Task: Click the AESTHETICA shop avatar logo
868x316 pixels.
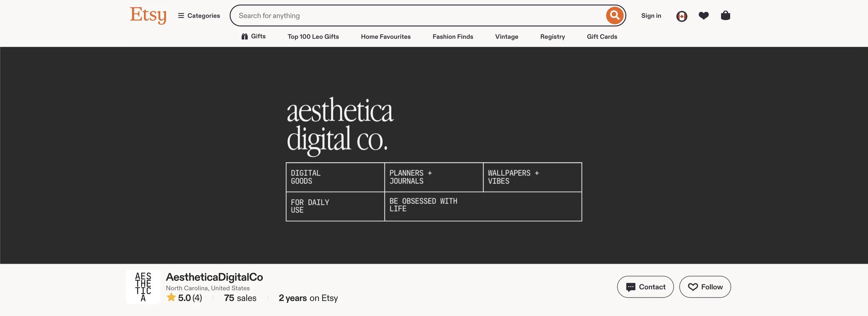Action: coord(143,287)
